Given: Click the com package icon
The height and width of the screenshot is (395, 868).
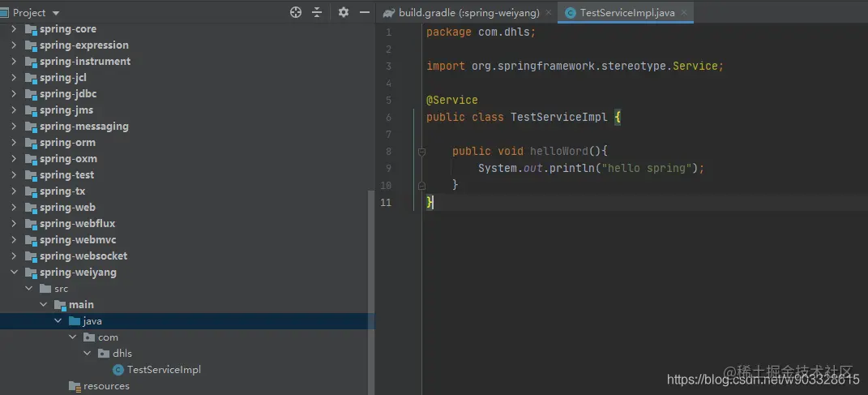Looking at the screenshot, I should 88,337.
